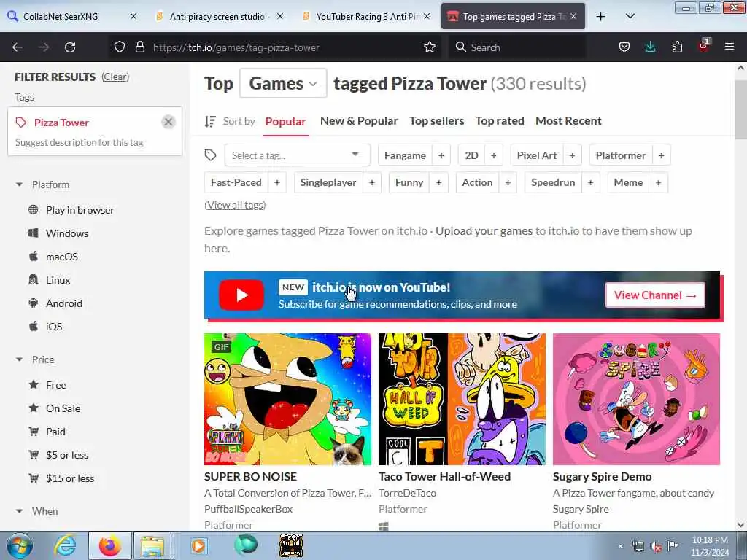Viewport: 747px width, 560px height.
Task: Reload the current itch.io page
Action: point(70,47)
